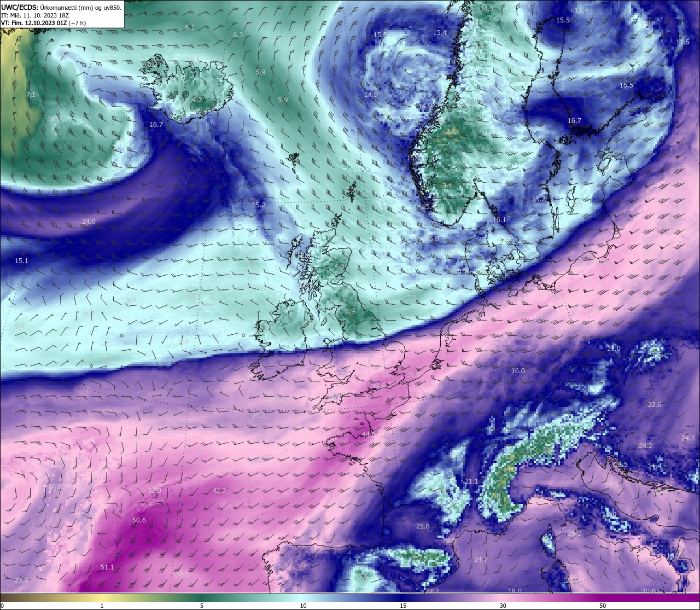Click the 4.2 value over Iceland
The width and height of the screenshot is (700, 610).
(x=197, y=100)
